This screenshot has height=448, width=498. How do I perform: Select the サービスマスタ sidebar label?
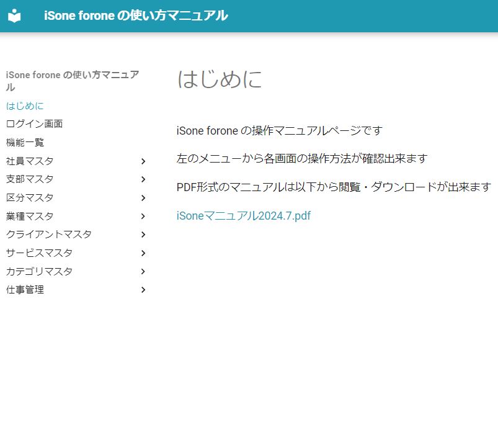point(39,253)
